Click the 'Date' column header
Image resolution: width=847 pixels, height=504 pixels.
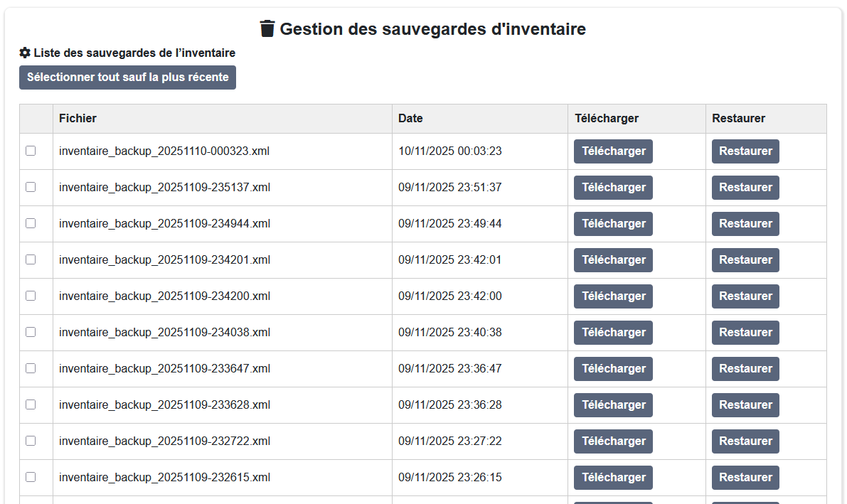[410, 118]
